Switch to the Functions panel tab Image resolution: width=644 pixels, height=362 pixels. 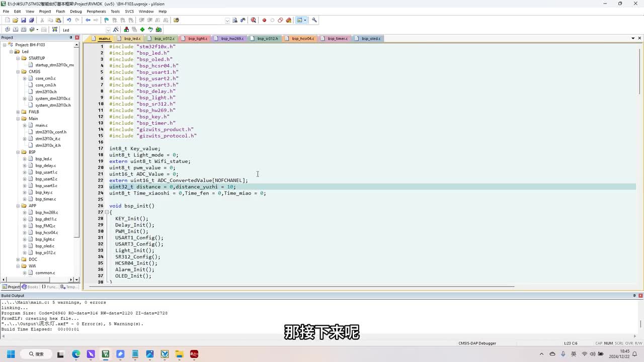point(50,287)
